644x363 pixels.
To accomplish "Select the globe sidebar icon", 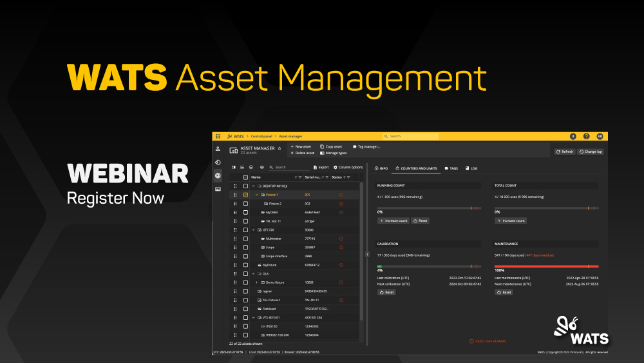I will pyautogui.click(x=218, y=175).
